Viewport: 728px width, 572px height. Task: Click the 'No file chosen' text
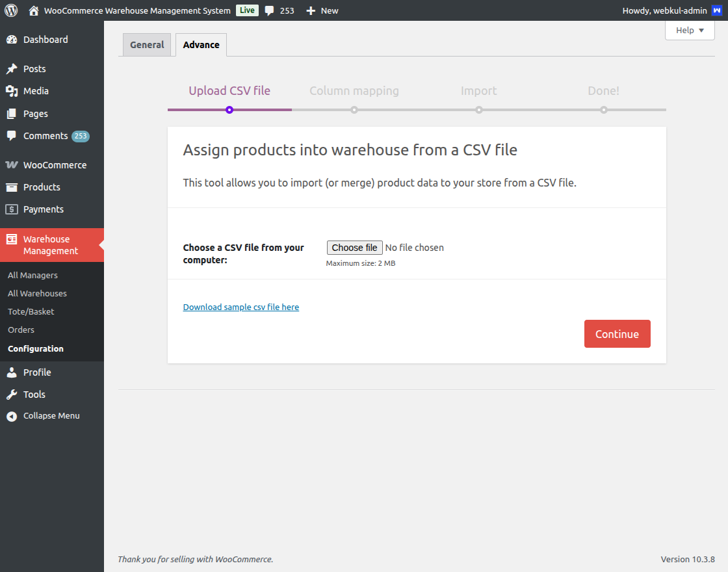tap(414, 248)
